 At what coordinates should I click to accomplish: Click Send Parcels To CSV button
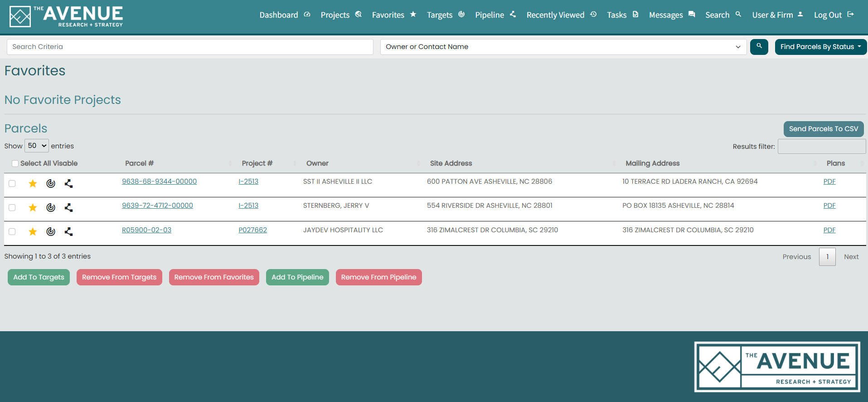(824, 129)
